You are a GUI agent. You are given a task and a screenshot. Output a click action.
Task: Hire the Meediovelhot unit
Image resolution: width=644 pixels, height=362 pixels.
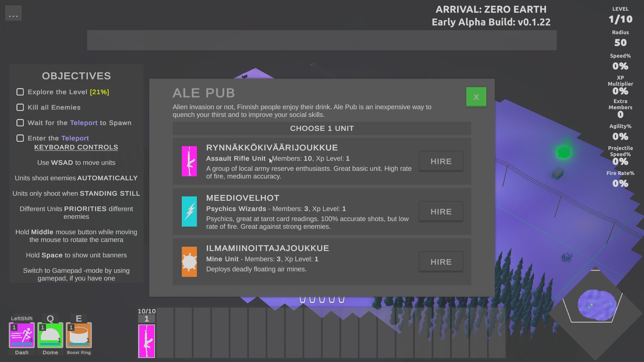(441, 212)
